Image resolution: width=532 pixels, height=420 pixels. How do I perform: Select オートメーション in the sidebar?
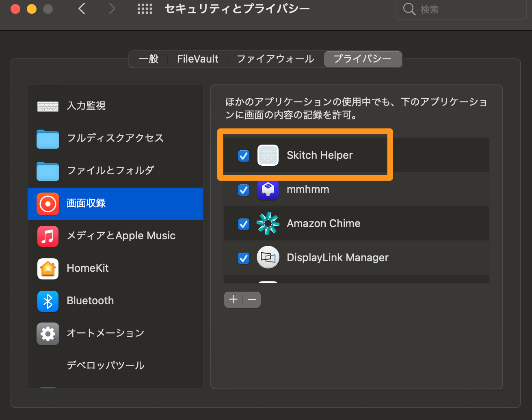point(115,333)
